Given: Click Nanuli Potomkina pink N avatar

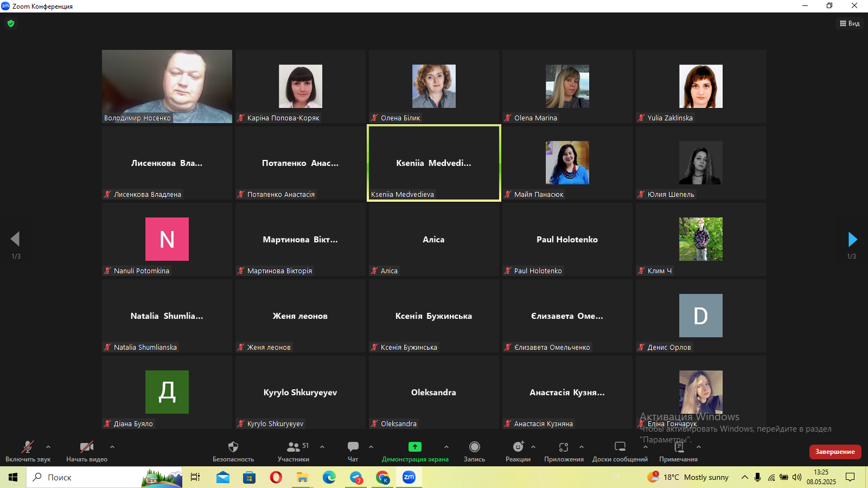Looking at the screenshot, I should pyautogui.click(x=167, y=239).
